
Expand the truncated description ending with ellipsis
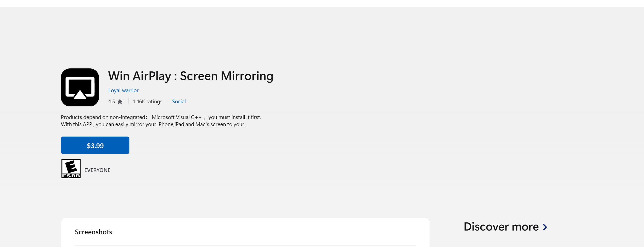point(154,124)
